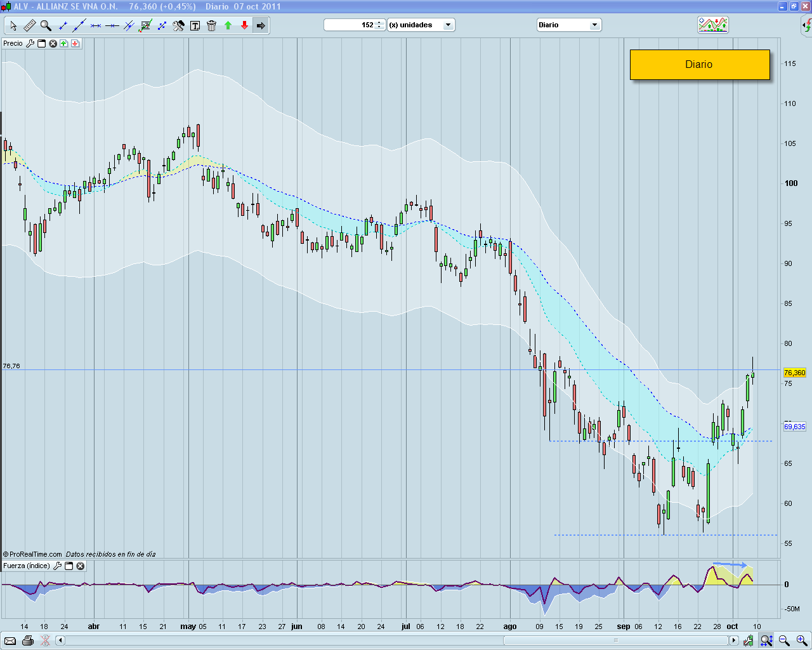Select the arrow cursor tool
Viewport: 812px width, 650px height.
click(x=13, y=25)
